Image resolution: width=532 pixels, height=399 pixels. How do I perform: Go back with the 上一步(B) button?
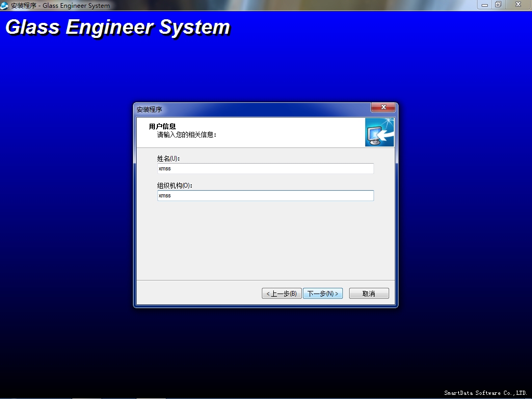282,294
